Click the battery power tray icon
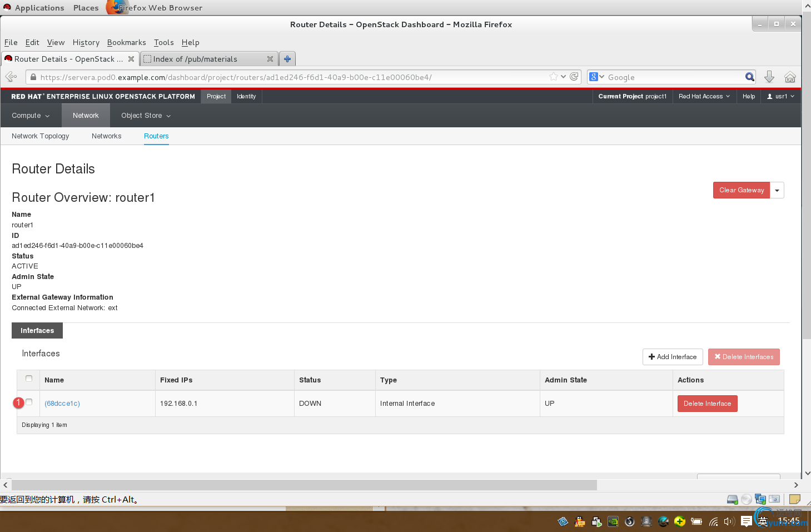This screenshot has height=532, width=811. [696, 521]
